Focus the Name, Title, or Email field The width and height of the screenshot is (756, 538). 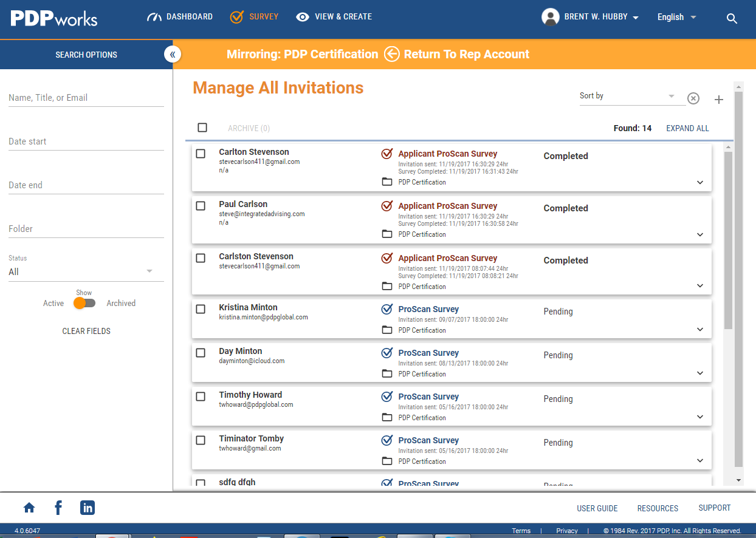(86, 97)
